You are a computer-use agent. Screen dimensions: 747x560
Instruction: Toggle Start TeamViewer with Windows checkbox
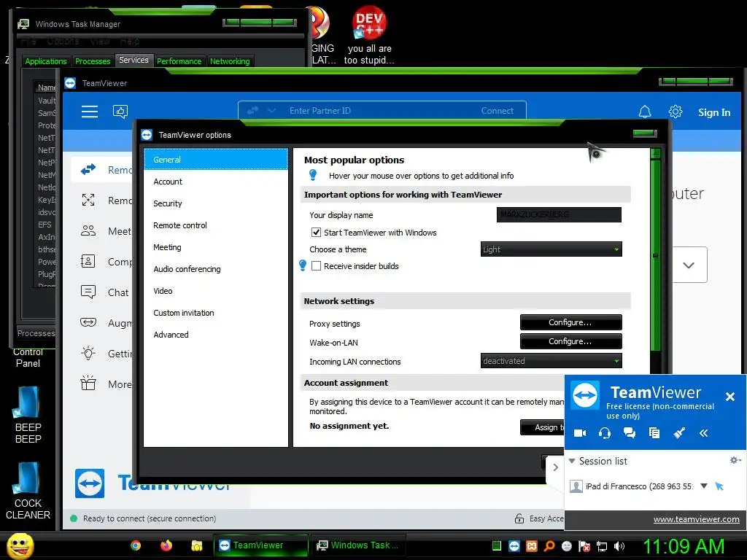pos(316,233)
